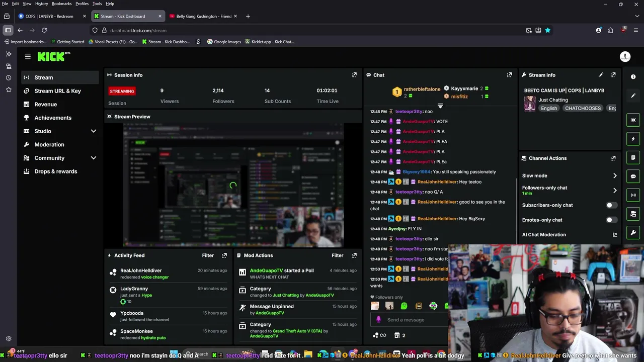Open Slow mode options arrow
This screenshot has width=644, height=362.
point(615,175)
